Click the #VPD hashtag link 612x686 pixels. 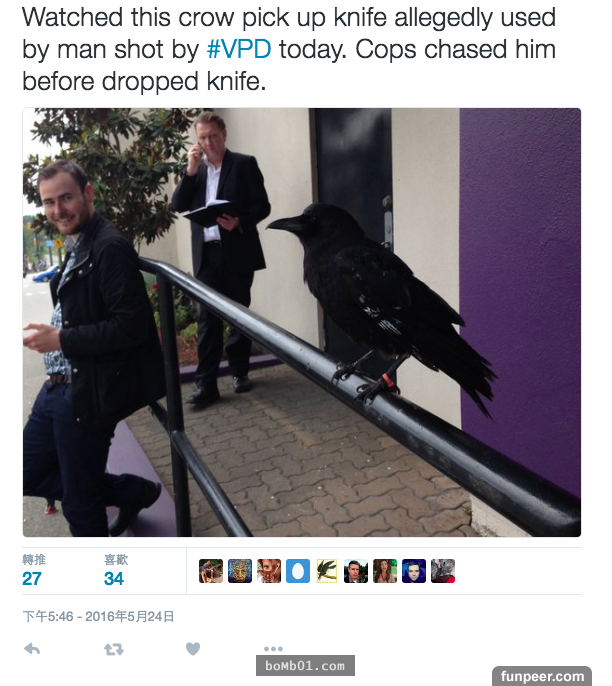(x=239, y=49)
